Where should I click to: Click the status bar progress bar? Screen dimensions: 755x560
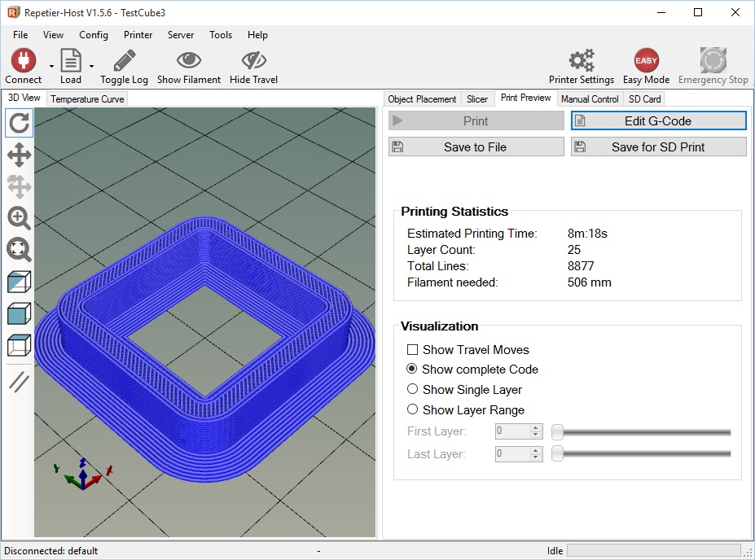[654, 550]
